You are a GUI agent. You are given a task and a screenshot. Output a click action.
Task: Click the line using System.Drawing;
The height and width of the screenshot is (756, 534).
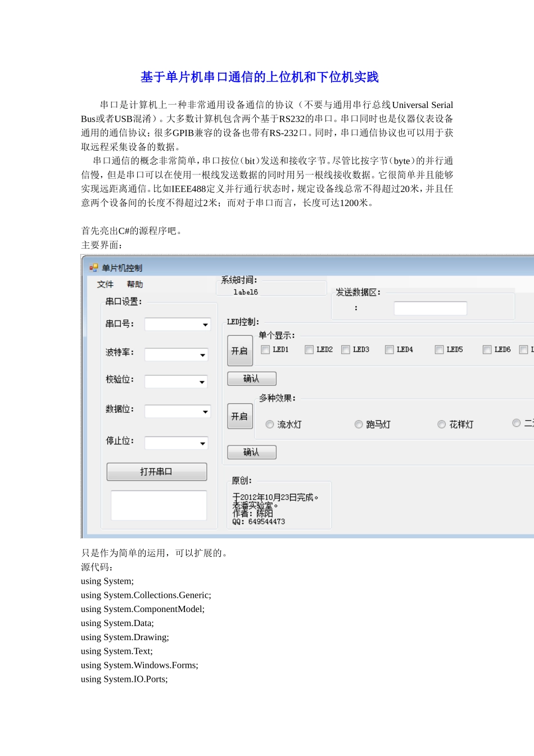pyautogui.click(x=125, y=637)
